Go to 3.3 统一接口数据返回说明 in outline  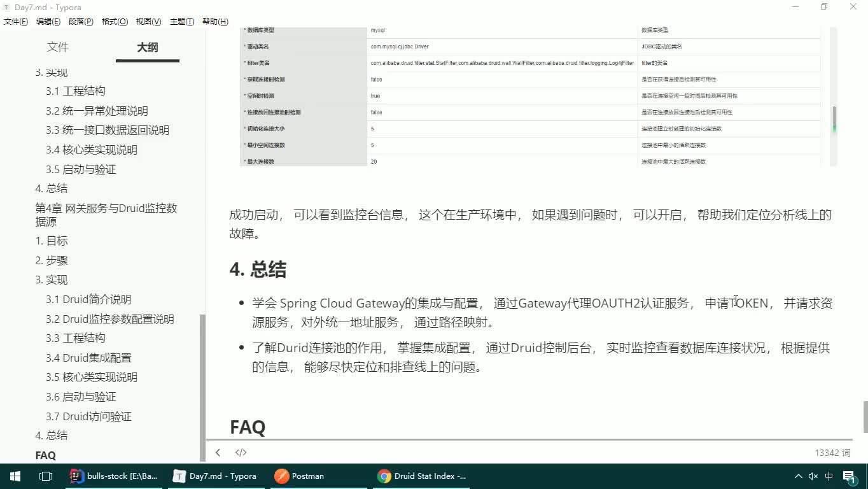point(108,130)
